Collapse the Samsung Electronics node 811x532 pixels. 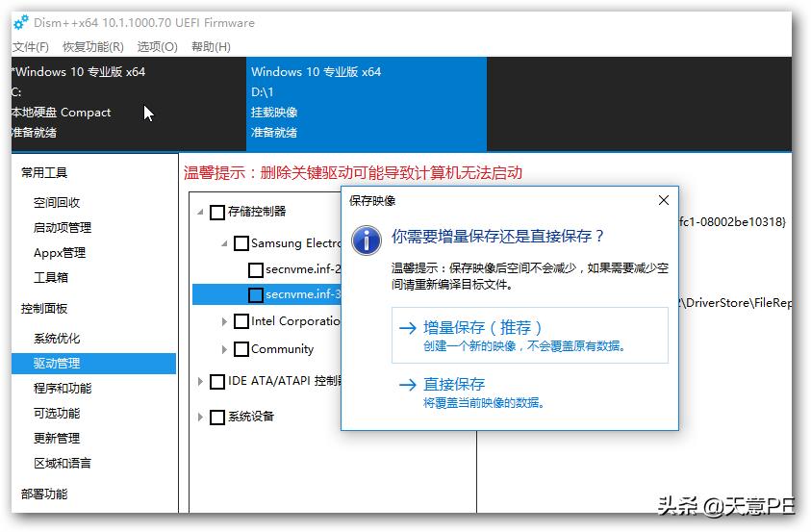224,243
